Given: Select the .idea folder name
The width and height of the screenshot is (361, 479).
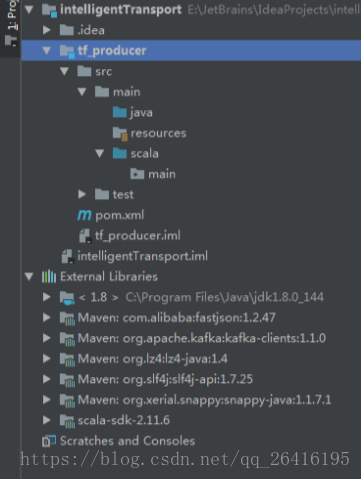Looking at the screenshot, I should click(x=91, y=30).
